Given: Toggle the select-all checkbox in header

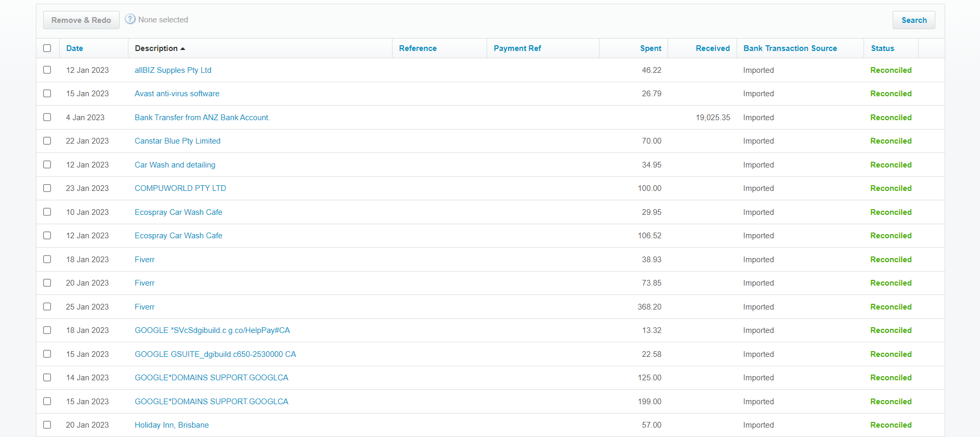Looking at the screenshot, I should pos(47,48).
